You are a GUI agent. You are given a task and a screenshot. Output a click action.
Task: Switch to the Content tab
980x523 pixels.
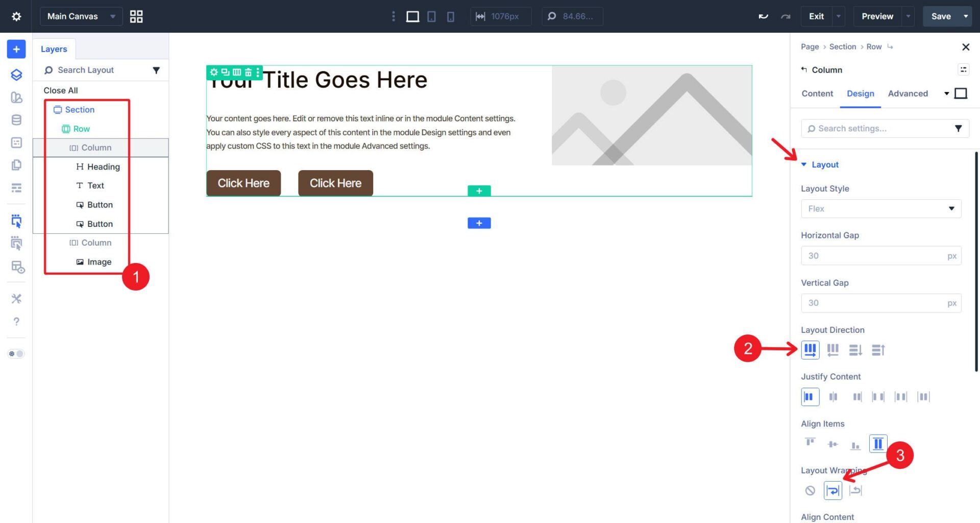coord(817,93)
